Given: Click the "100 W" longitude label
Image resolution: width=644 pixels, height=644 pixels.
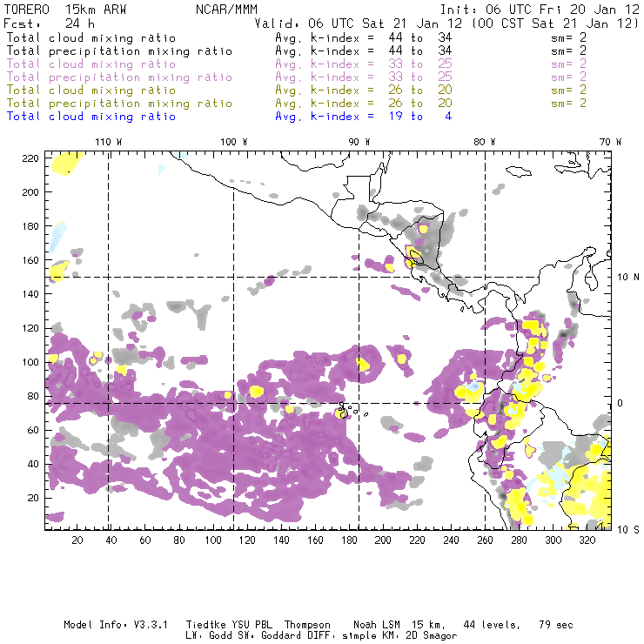Looking at the screenshot, I should click(x=234, y=142).
